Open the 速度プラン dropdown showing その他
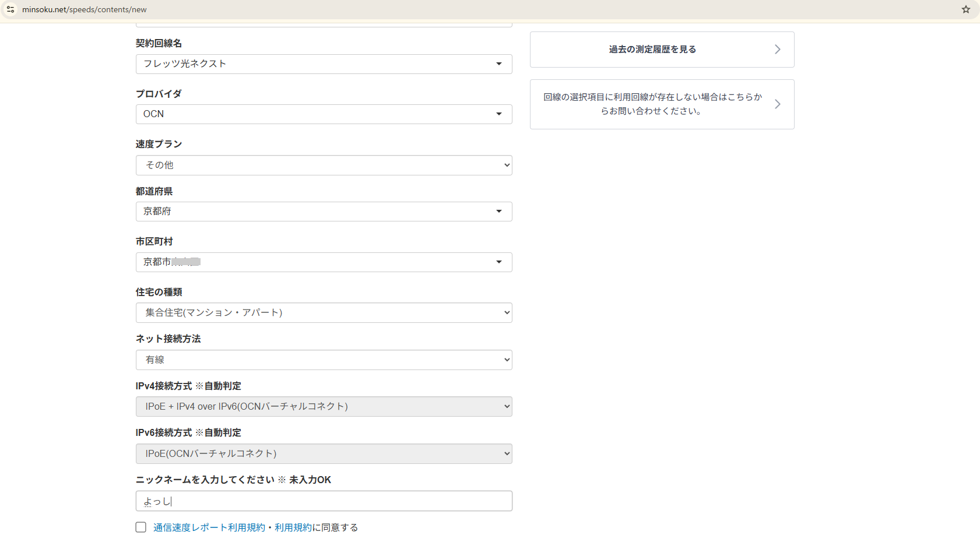Screen dimensions: 980x542 point(324,166)
